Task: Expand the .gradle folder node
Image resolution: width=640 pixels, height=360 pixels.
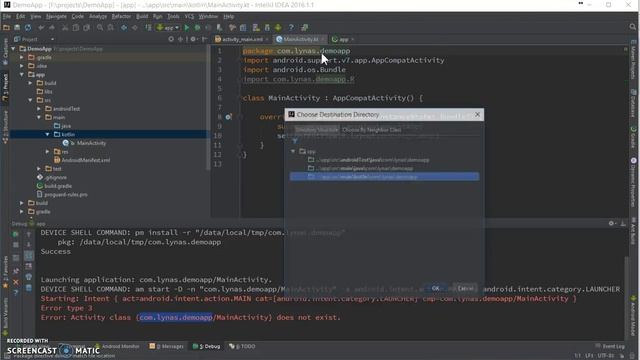Action: click(22, 57)
